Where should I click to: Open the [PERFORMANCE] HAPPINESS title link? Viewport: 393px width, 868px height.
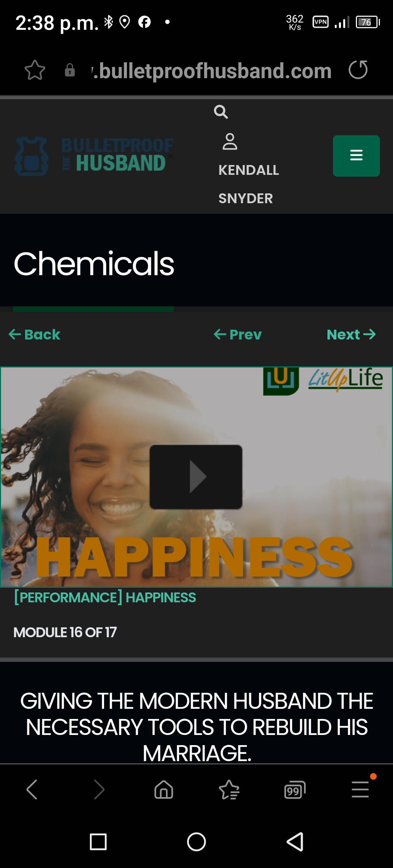point(105,598)
